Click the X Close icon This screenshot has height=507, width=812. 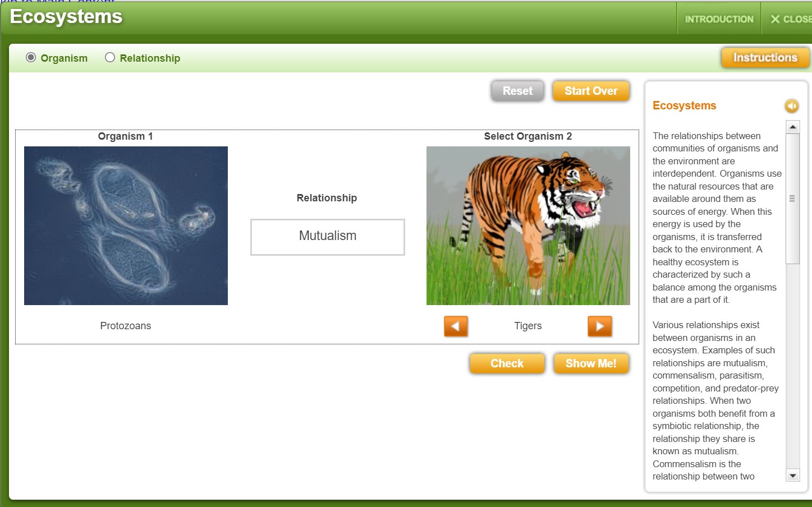[776, 19]
